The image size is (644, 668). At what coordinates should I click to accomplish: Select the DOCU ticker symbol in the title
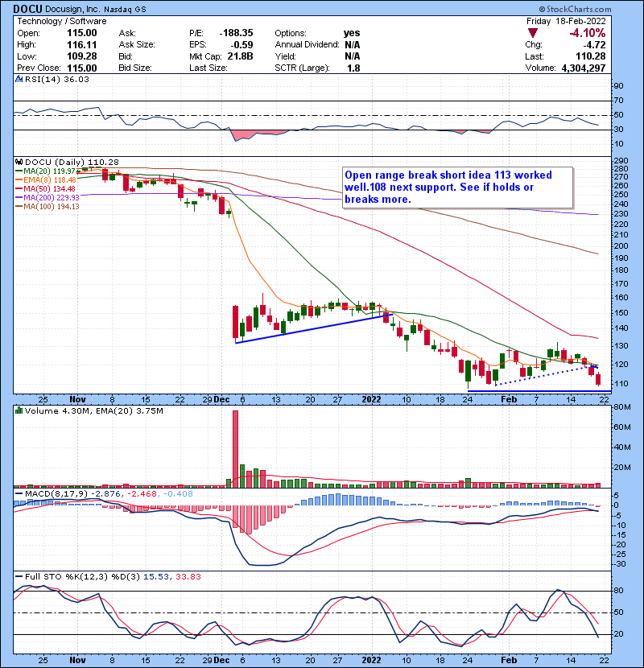point(27,9)
